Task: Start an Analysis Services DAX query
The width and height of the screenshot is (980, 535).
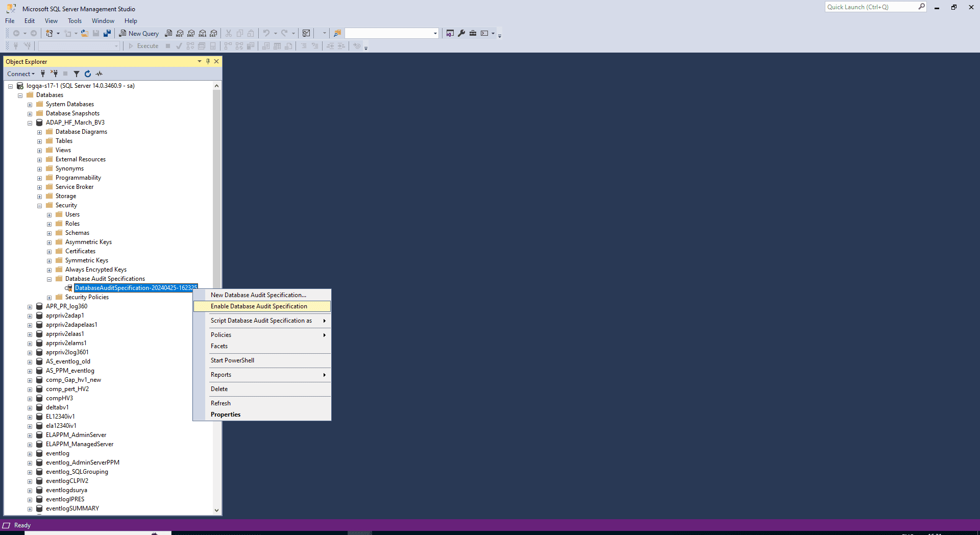Action: [x=214, y=33]
